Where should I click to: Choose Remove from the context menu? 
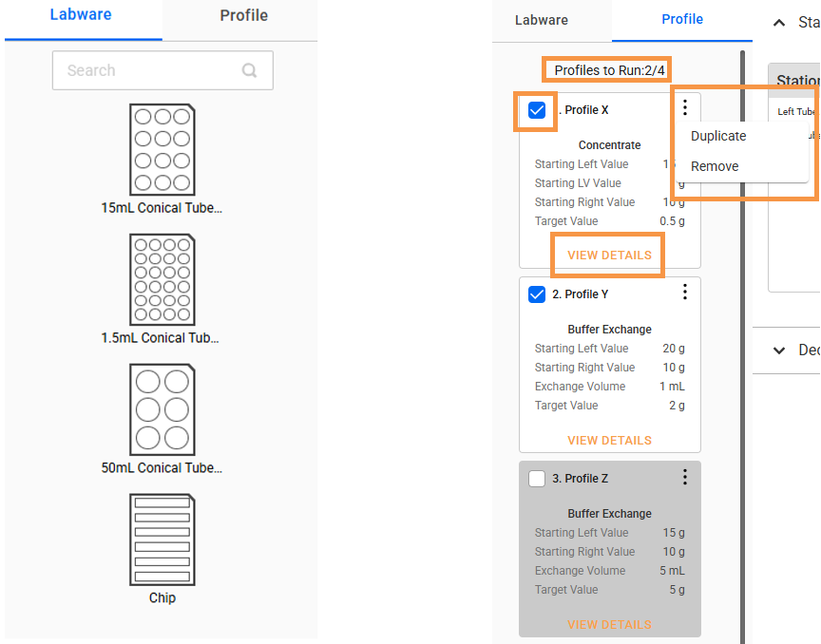click(715, 166)
